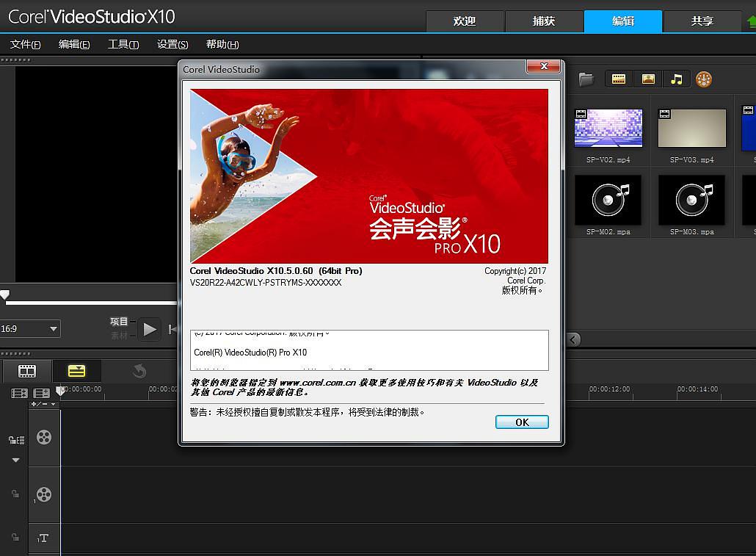Screen dimensions: 756x556
Task: Toggle the overlay track lock icon
Action: click(x=15, y=494)
